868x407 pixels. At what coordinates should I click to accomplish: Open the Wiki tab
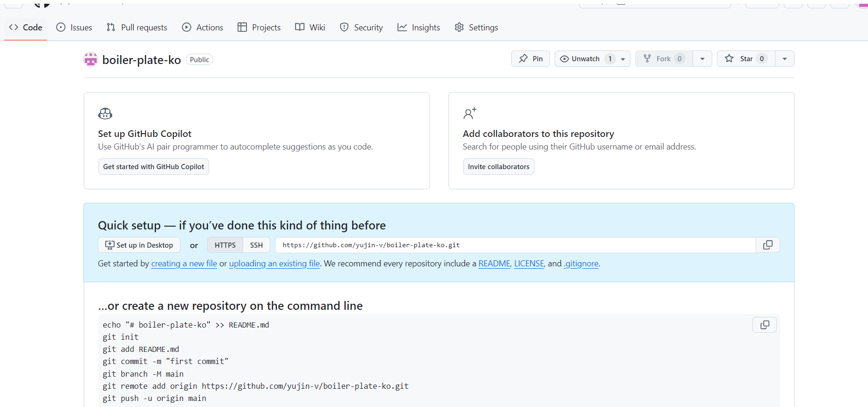(x=310, y=28)
